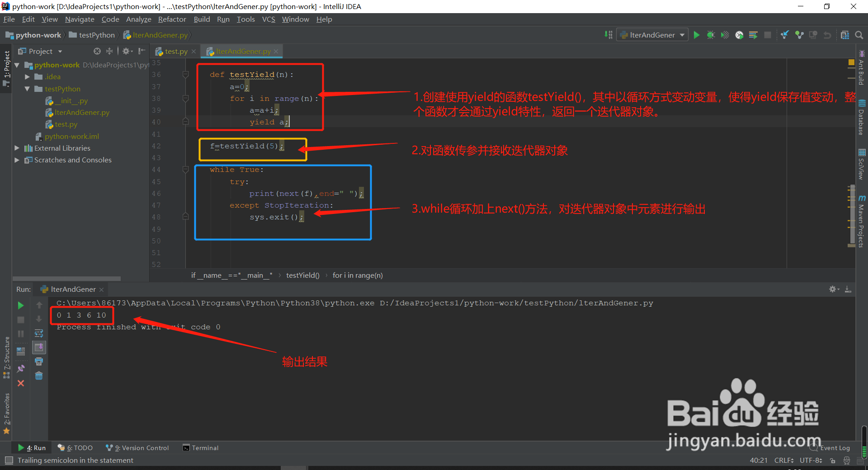
Task: Start debugging with the bug icon
Action: (x=711, y=35)
